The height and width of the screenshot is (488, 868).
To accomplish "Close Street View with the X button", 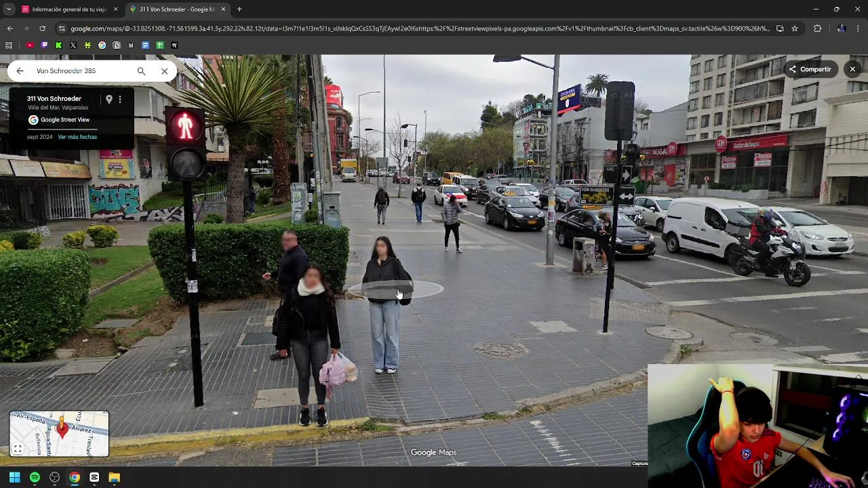I will pyautogui.click(x=852, y=69).
